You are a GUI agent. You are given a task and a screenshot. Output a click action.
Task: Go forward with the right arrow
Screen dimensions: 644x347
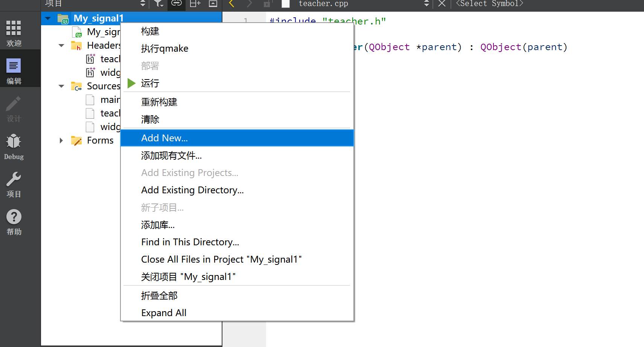pyautogui.click(x=249, y=4)
